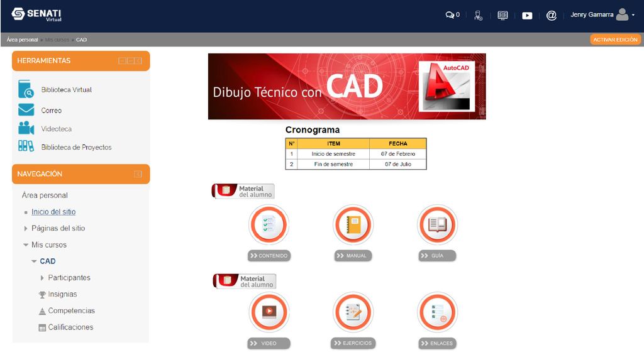Viewport: 644px width, 362px height.
Task: Click the leftmost Herramientas block control icon
Action: pyautogui.click(x=122, y=61)
